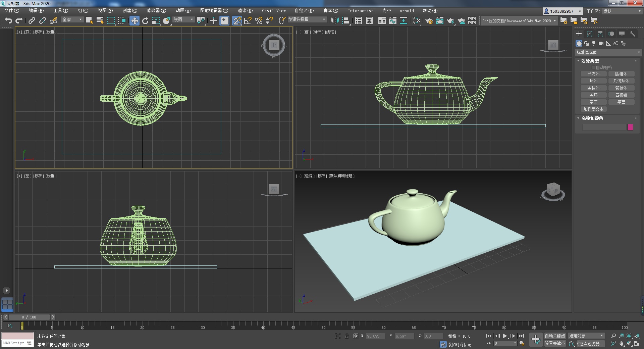Click the Mirror tool icon

(335, 21)
